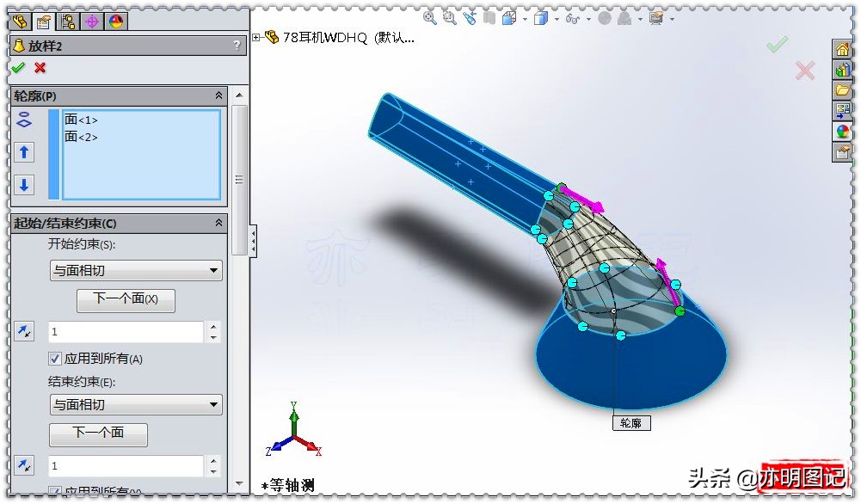861x504 pixels.
Task: Open the 开始约束 dropdown showing 与面相切
Action: [135, 270]
